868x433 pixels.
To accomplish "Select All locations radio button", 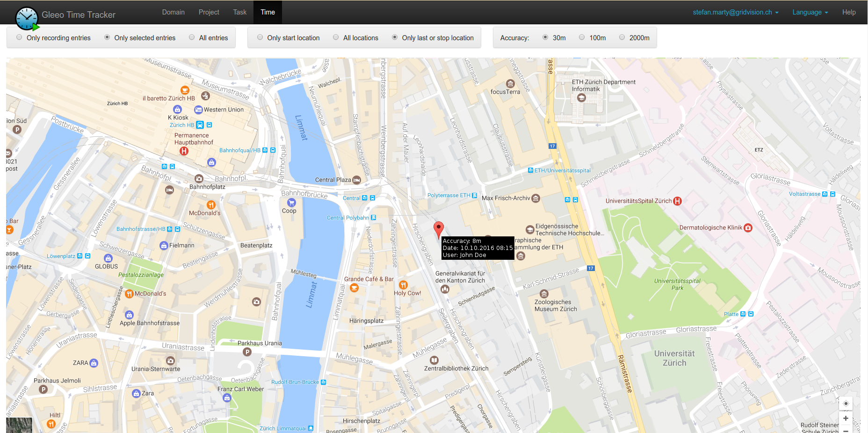I will pyautogui.click(x=336, y=37).
